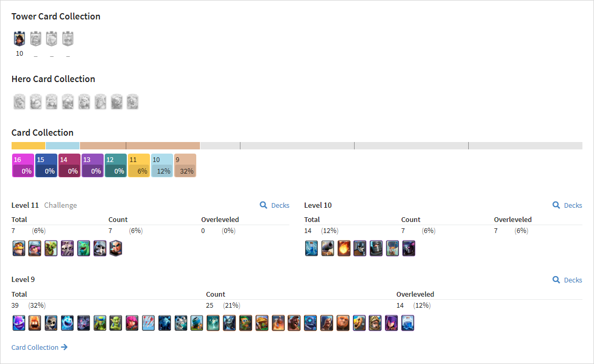
Task: Click the yellow level 11 percentage box
Action: coord(139,166)
